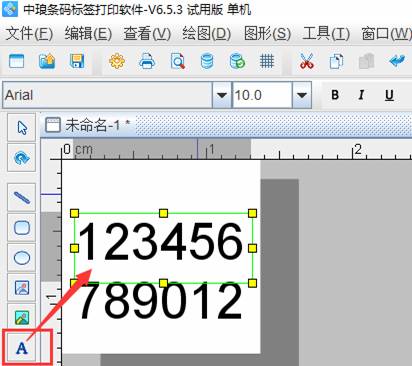Expand the Arial font dropdown

(222, 95)
